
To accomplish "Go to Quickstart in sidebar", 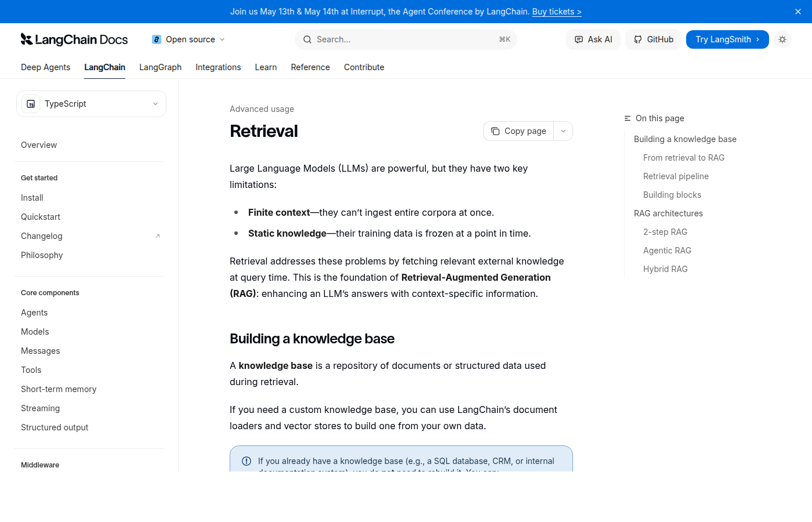I will click(41, 217).
